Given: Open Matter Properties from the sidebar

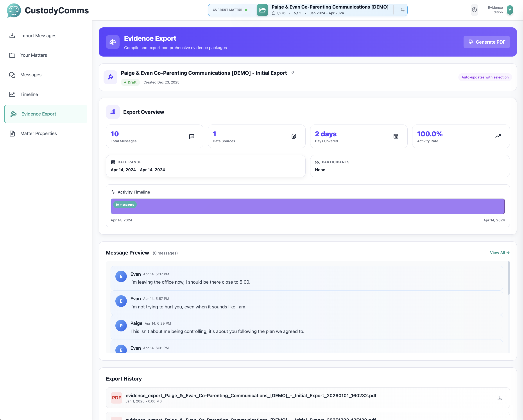Looking at the screenshot, I should click(38, 133).
